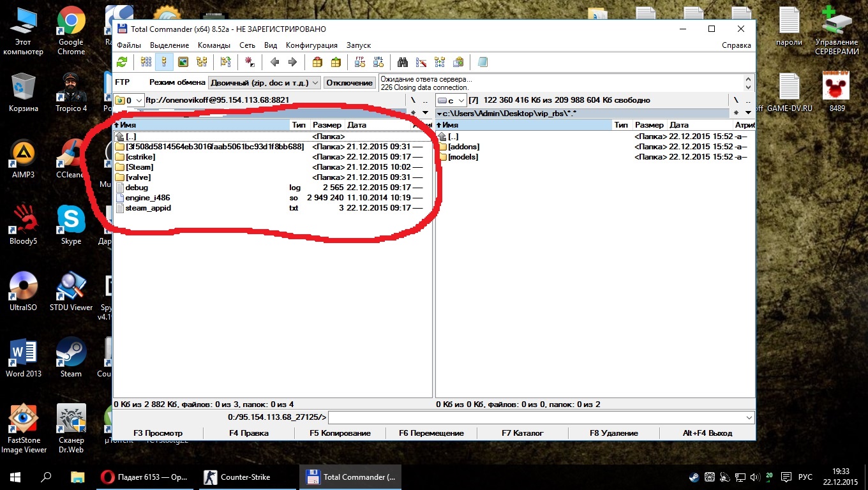Viewport: 868px width, 490px height.
Task: Open the Файлы menu
Action: tap(129, 45)
